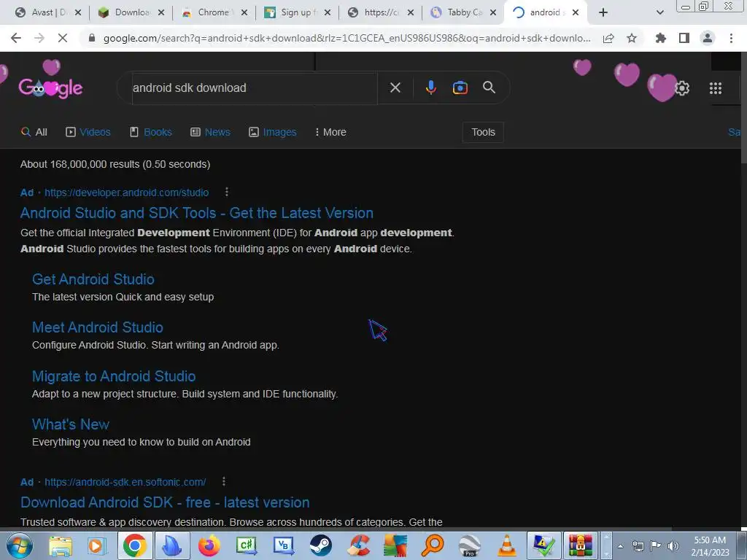Start voice search with microphone
This screenshot has width=747, height=560.
tap(430, 87)
